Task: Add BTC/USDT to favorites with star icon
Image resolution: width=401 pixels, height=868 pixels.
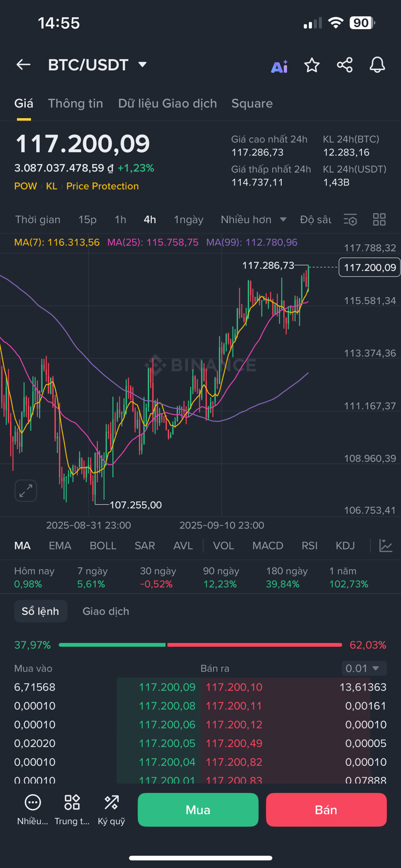Action: [x=312, y=65]
